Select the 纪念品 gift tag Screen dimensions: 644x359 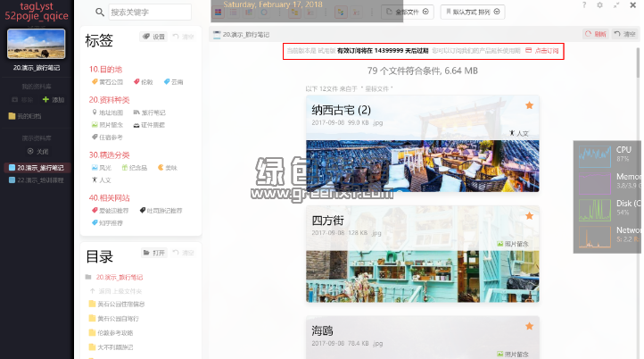(x=135, y=168)
